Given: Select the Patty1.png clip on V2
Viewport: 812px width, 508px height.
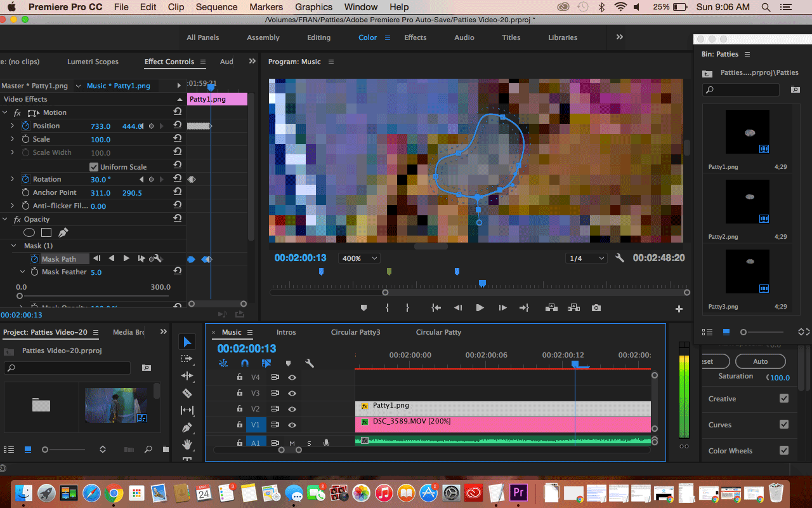Looking at the screenshot, I should (503, 408).
